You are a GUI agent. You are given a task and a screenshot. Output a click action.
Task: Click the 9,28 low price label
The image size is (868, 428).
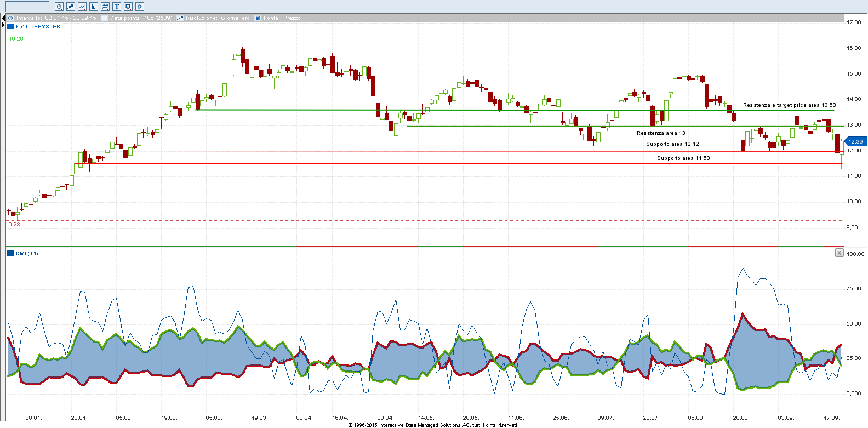(x=14, y=224)
